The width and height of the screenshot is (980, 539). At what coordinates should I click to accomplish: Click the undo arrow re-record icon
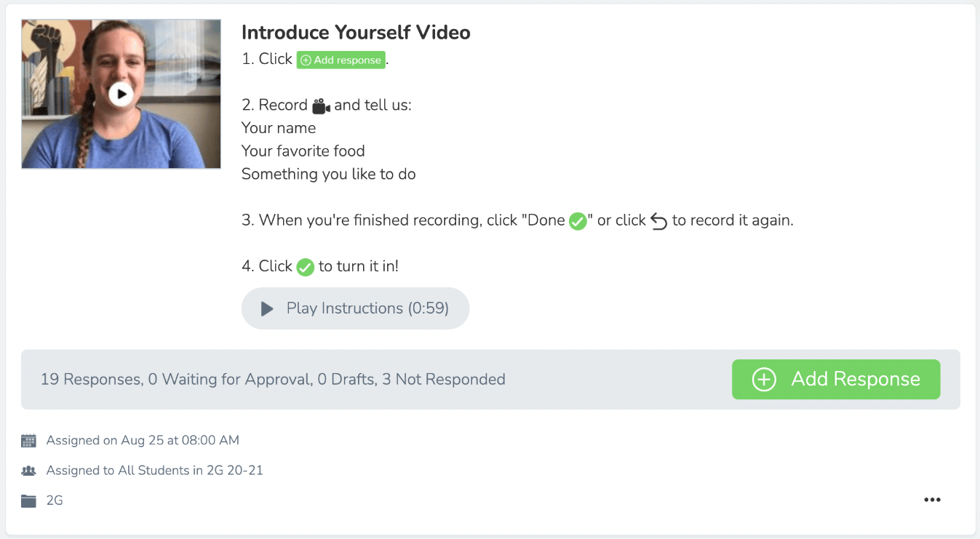click(x=658, y=221)
